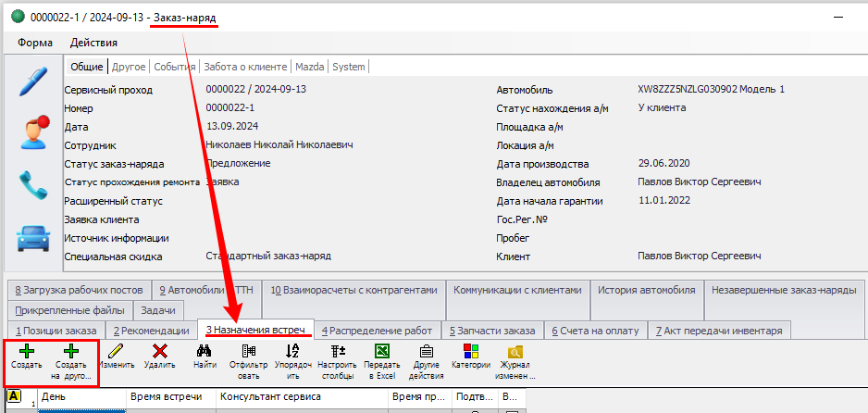Open История автомобиля tab
Image resolution: width=868 pixels, height=413 pixels.
(x=646, y=289)
